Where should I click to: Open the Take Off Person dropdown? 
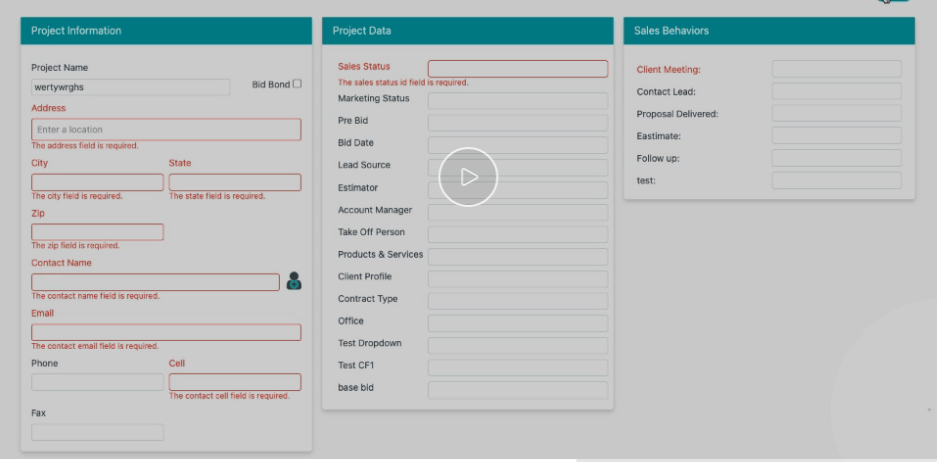(x=518, y=234)
